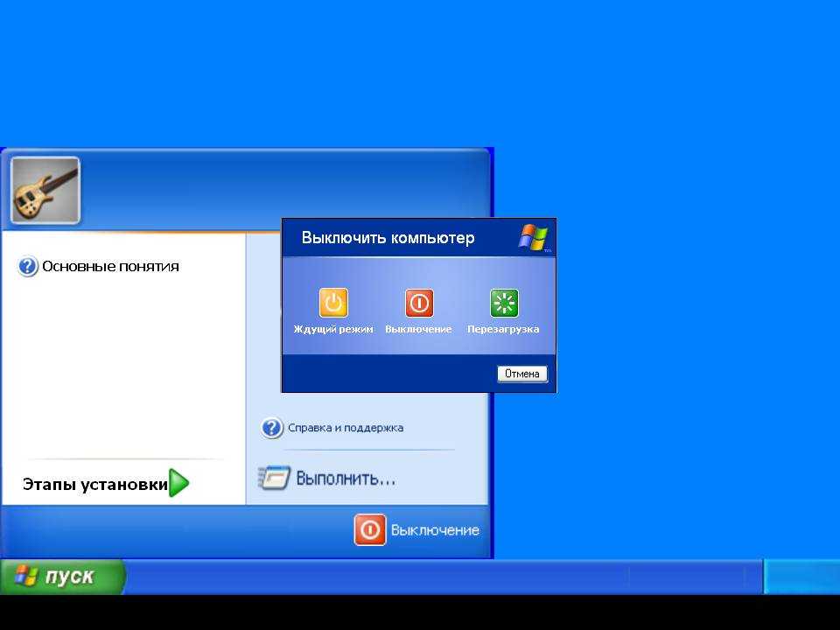This screenshot has height=630, width=840.
Task: Click the Windows logo in dialog header
Action: 533,237
